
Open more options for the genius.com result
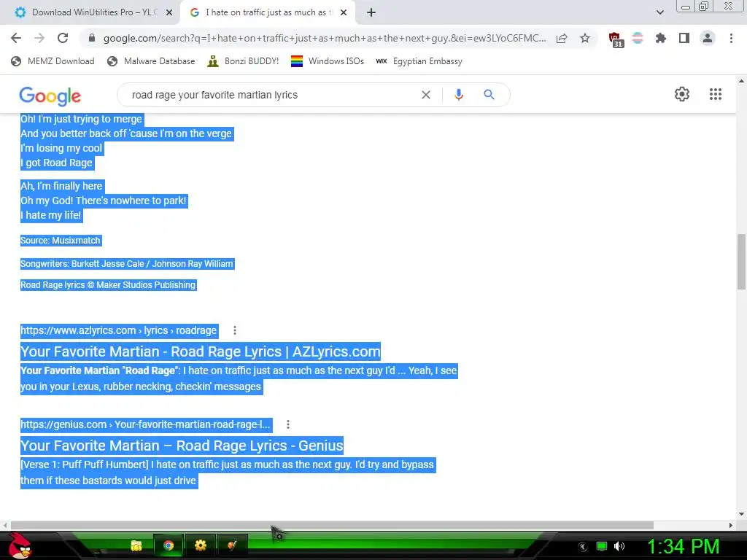(x=287, y=424)
